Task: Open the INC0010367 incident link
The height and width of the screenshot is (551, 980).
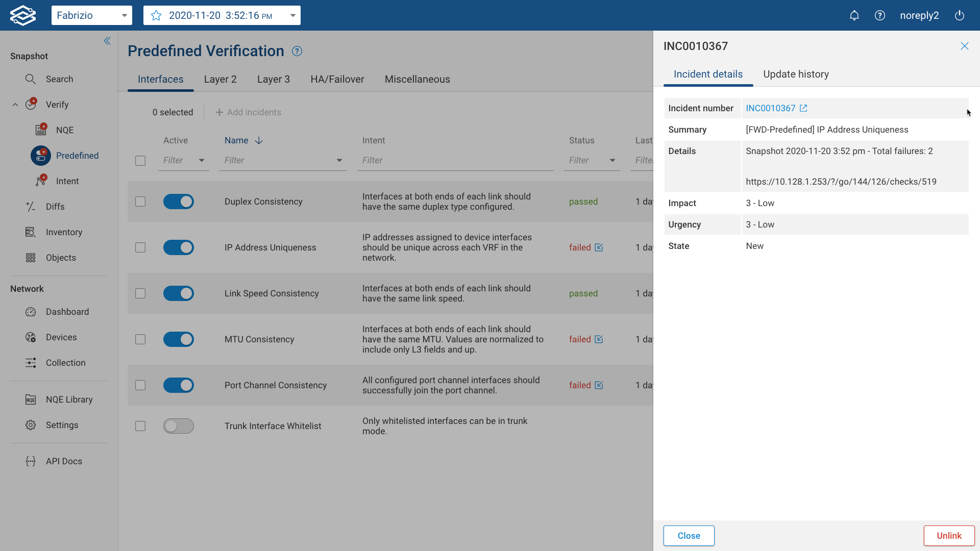Action: (x=770, y=108)
